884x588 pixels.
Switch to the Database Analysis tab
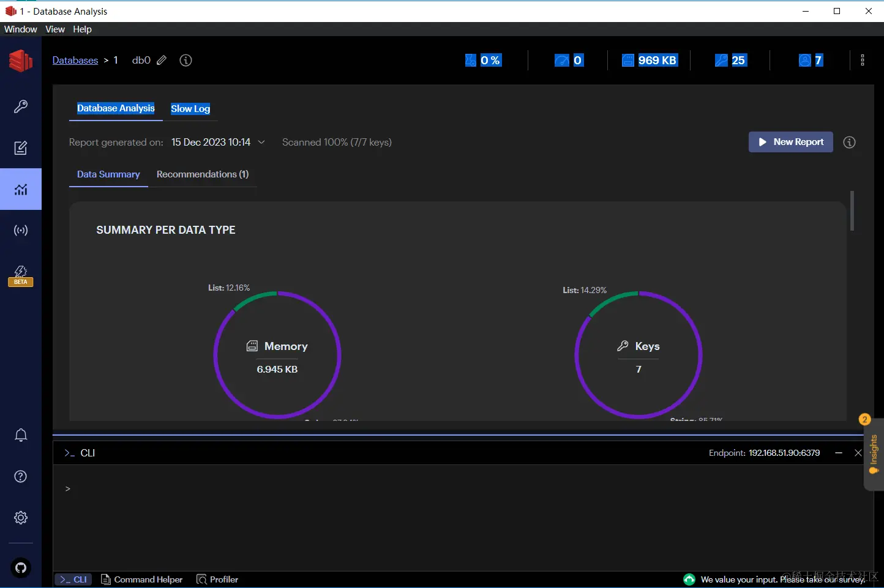pyautogui.click(x=116, y=108)
